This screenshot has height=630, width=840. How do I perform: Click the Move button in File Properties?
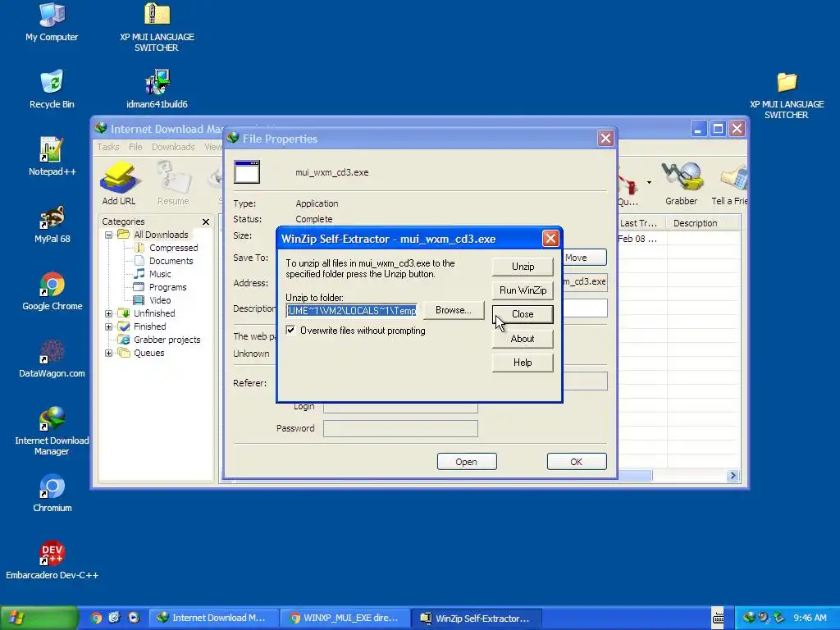pyautogui.click(x=584, y=258)
